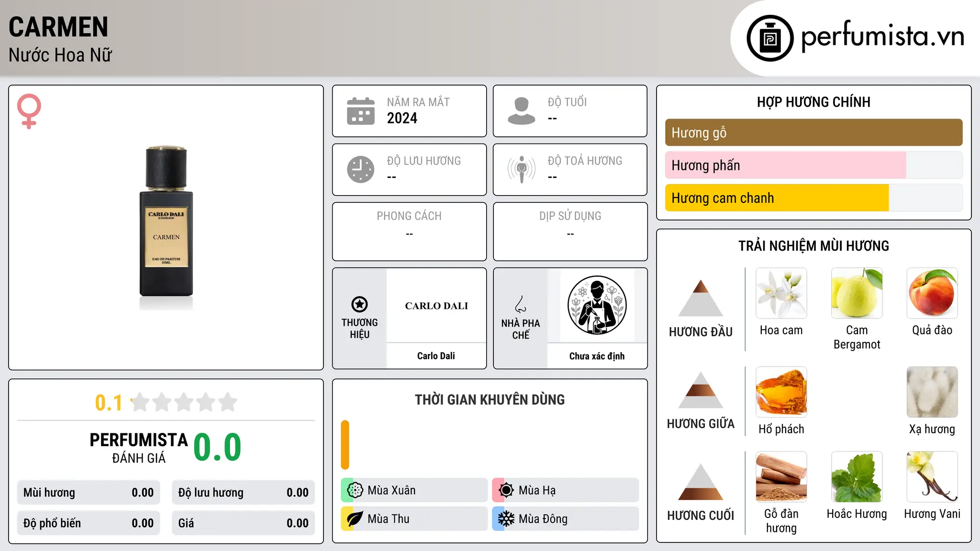Viewport: 980px width, 551px height.
Task: Click the nose icon above NHÀ PHA CHẾ
Action: pyautogui.click(x=521, y=304)
